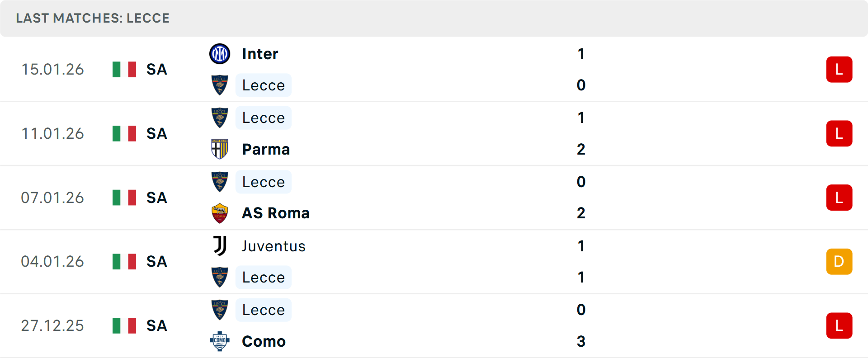
Task: Open the Como team link
Action: coord(264,341)
